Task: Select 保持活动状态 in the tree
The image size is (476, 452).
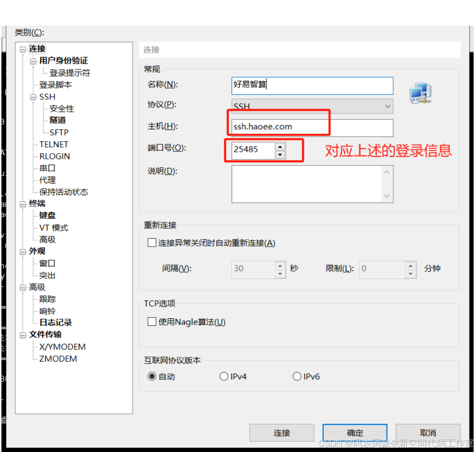Action: [x=64, y=192]
